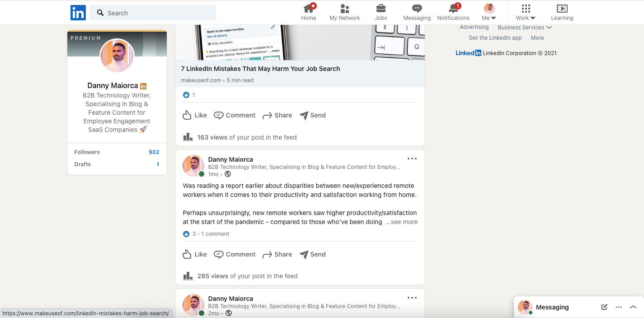644x318 pixels.
Task: Open the Home feed icon
Action: (309, 11)
